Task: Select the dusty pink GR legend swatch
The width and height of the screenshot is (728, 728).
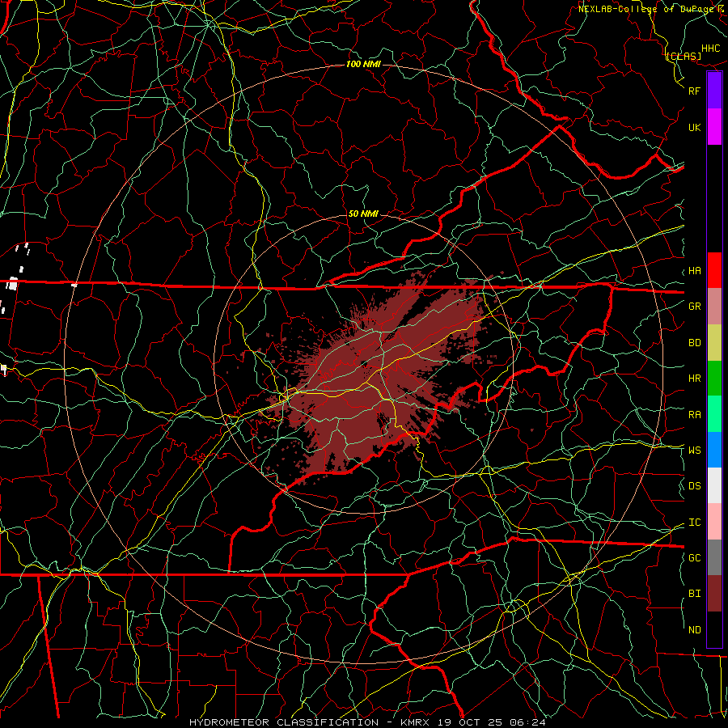Action: tap(714, 307)
